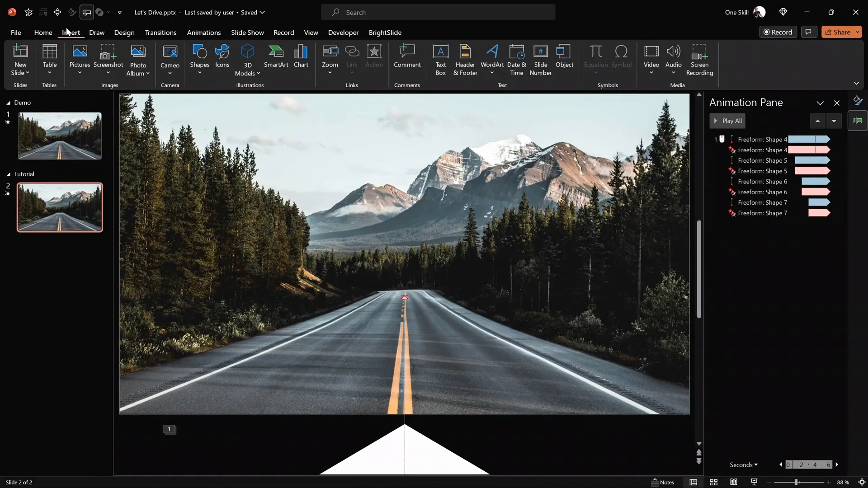Click the Microsoft premium diamond icon
The width and height of the screenshot is (868, 488).
783,12
